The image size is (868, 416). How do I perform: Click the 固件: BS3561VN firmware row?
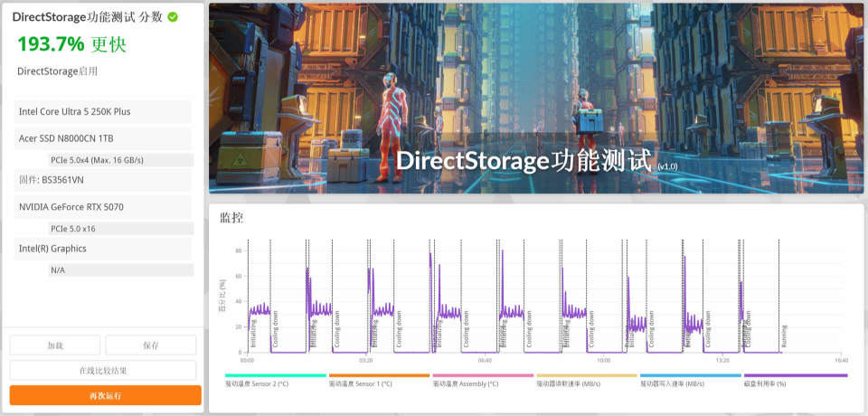coord(103,180)
